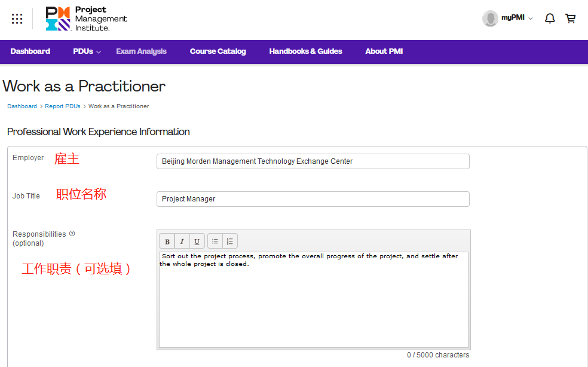Go to the Dashboard nav item
The width and height of the screenshot is (588, 367).
(30, 51)
